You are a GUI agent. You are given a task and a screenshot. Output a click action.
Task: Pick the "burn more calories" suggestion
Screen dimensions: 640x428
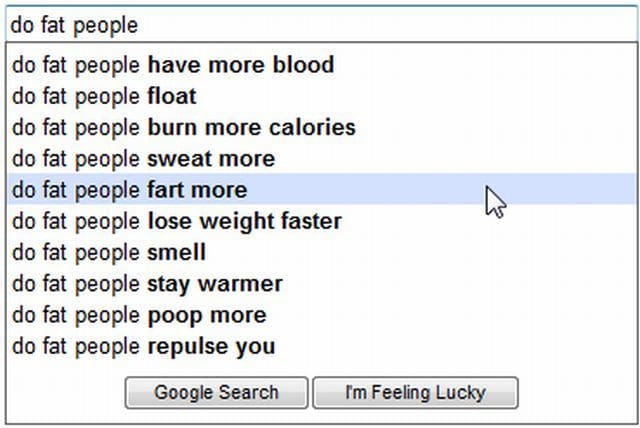184,128
